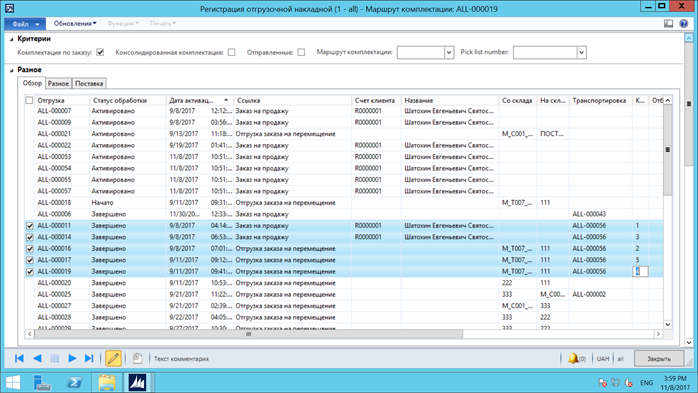Sort by Название column header
Screen dimensions: 698x393
[x=450, y=100]
